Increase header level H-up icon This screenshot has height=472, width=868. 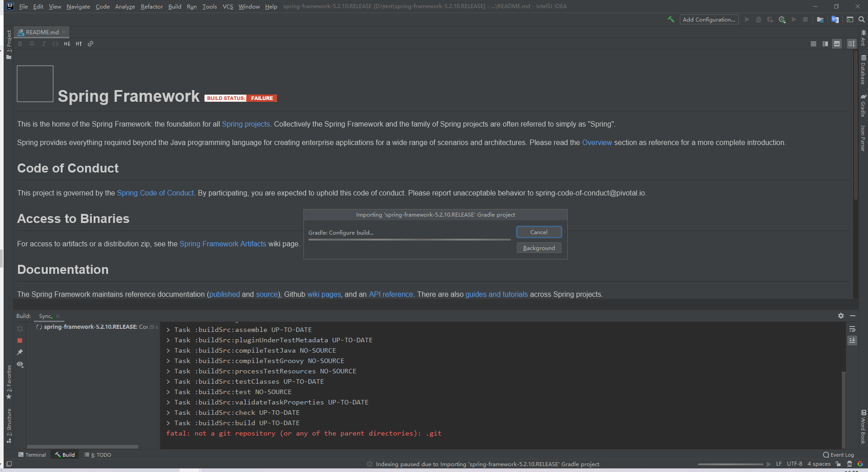pos(79,44)
